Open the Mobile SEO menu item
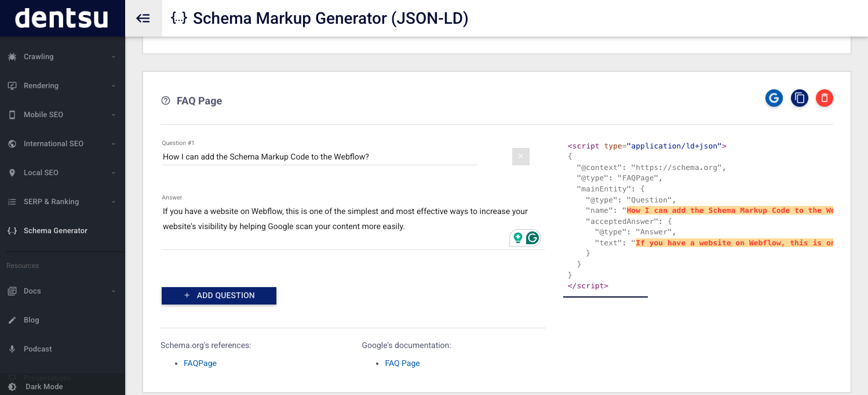 click(x=63, y=115)
